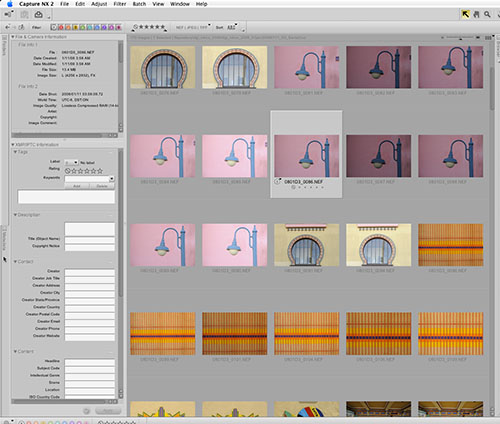Filter by cyan label 5
500x424 pixels.
[x=90, y=27]
